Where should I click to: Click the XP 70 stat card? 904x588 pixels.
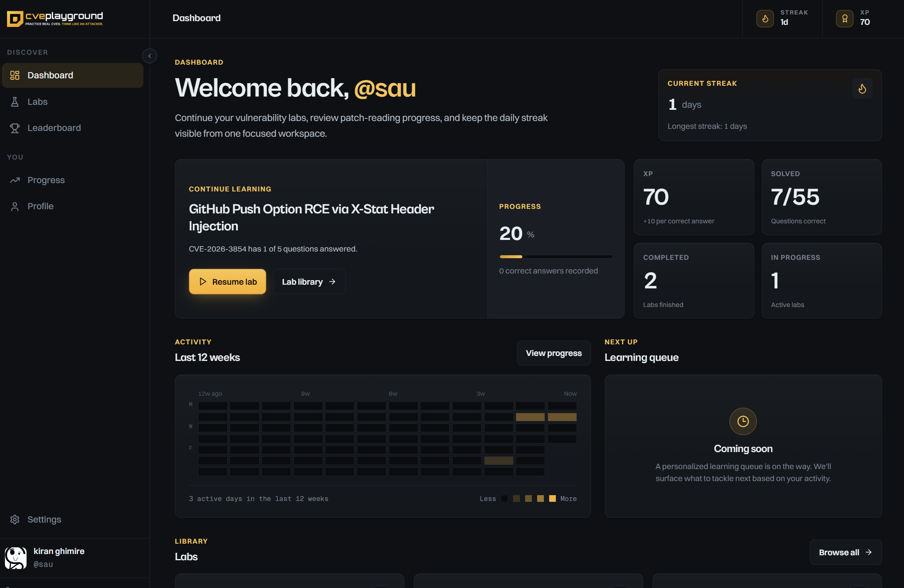tap(694, 197)
